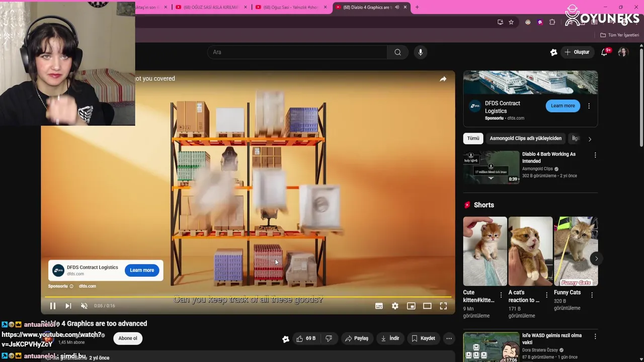The image size is (644, 362).
Task: Open lol'e WASD gelmiş rezil olma video
Action: tap(491, 347)
